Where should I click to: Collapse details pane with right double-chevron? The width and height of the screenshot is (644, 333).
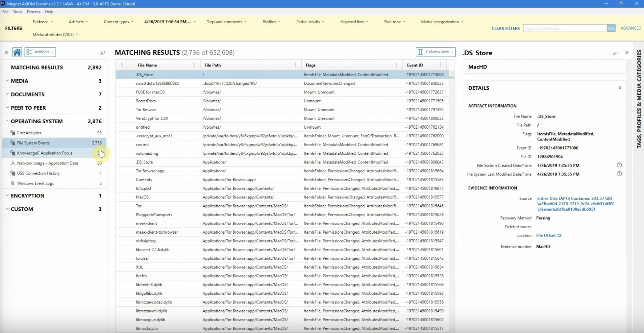click(627, 53)
